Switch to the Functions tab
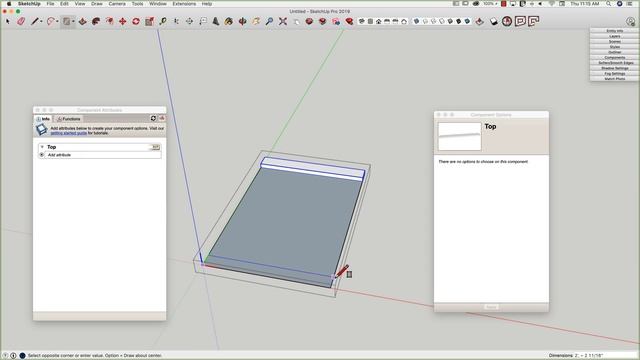The image size is (640, 360). (69, 119)
